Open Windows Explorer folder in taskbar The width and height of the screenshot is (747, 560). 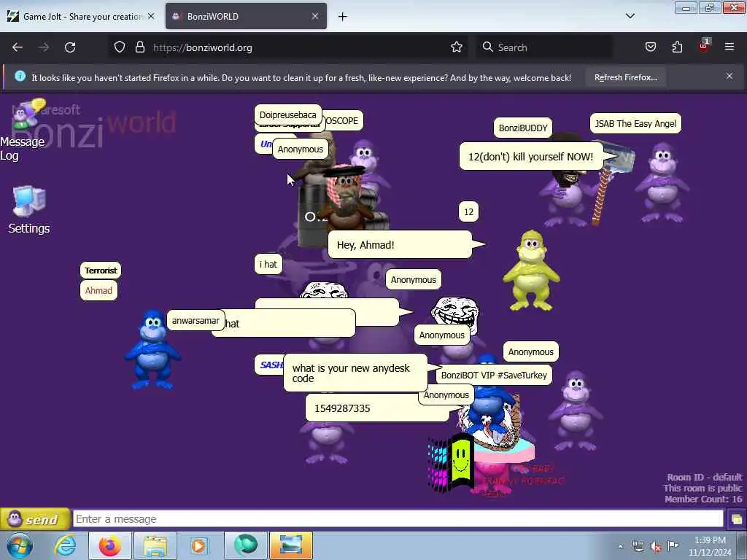[155, 545]
